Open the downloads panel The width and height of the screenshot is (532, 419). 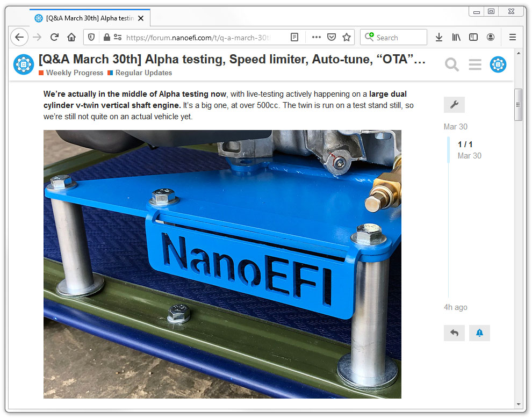coord(438,37)
